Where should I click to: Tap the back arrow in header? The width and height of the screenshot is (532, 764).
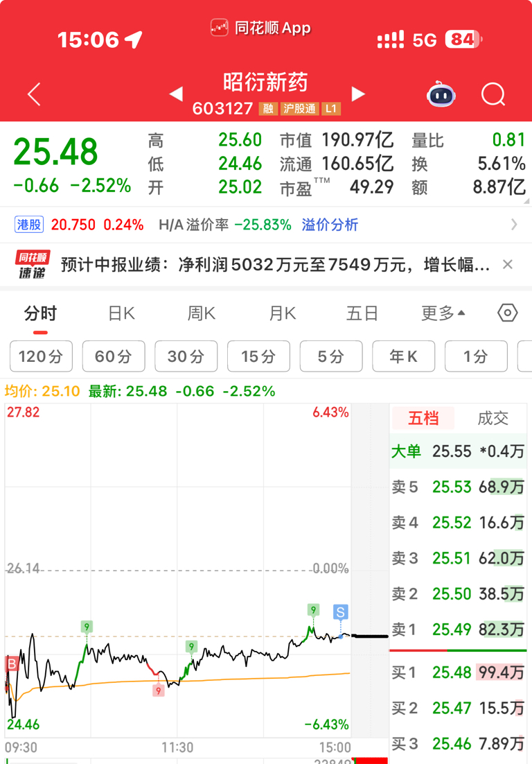click(34, 94)
